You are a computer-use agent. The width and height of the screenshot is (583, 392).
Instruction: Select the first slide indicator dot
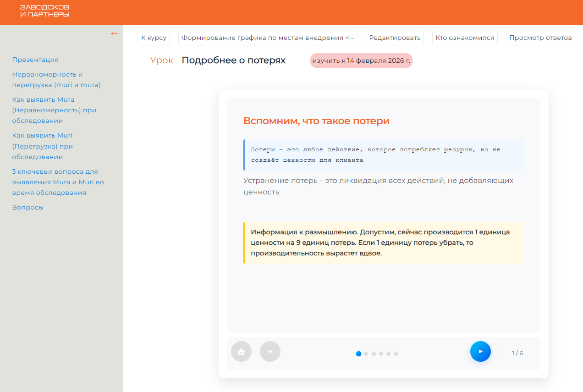pos(359,353)
